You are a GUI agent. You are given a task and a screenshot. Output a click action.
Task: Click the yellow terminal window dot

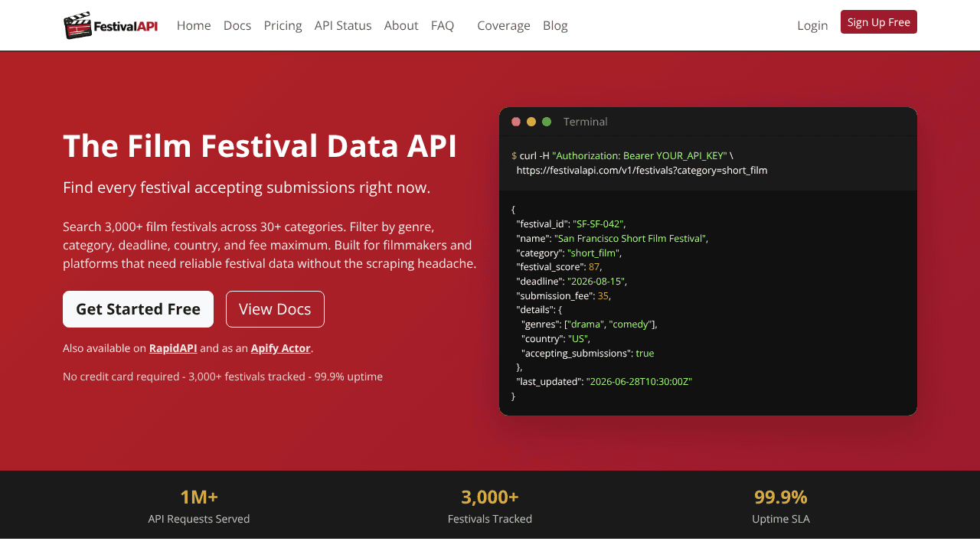pos(531,122)
